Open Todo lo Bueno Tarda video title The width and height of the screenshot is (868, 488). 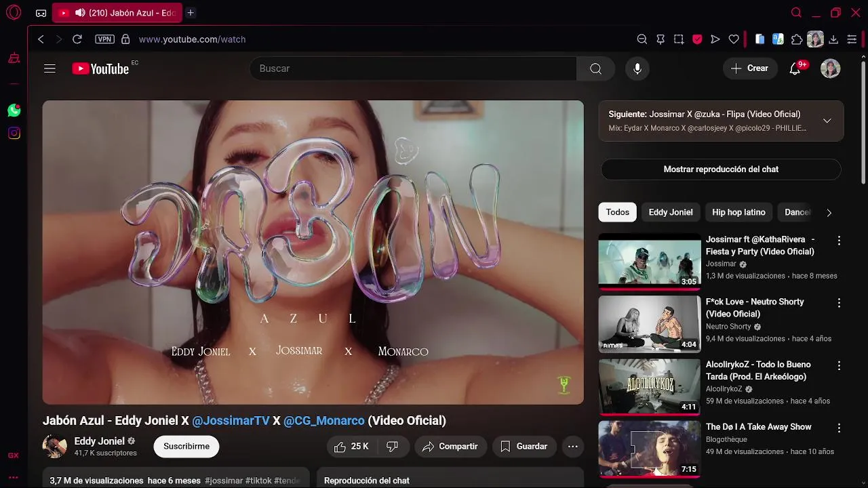point(758,371)
